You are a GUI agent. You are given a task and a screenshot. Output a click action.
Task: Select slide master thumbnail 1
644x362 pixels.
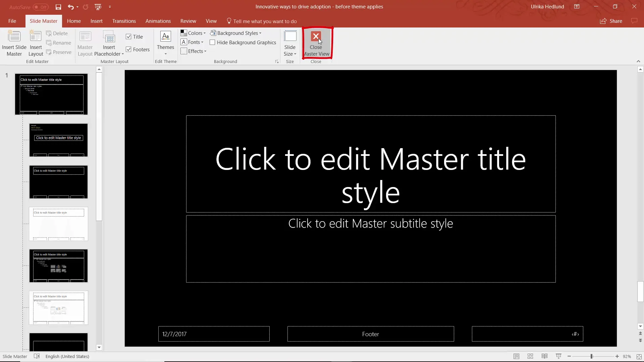51,94
